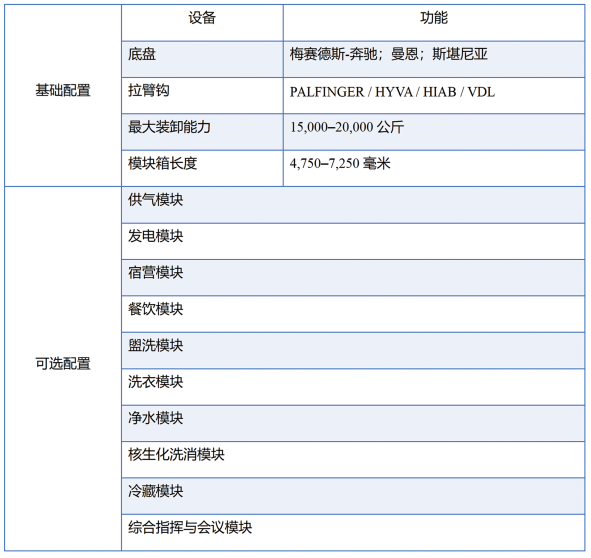Click the 综合指挥与会议模块 row
Viewport: 591px width, 558px height.
353,532
